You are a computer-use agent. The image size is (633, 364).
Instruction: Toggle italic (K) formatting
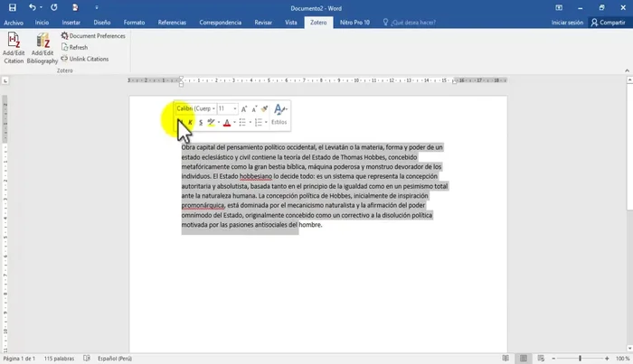tap(190, 122)
